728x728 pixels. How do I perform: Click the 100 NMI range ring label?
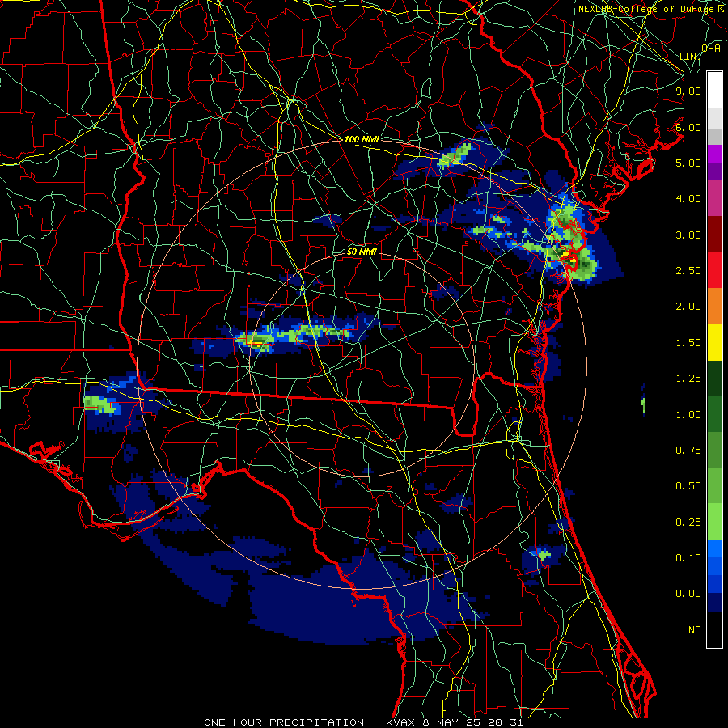point(362,139)
